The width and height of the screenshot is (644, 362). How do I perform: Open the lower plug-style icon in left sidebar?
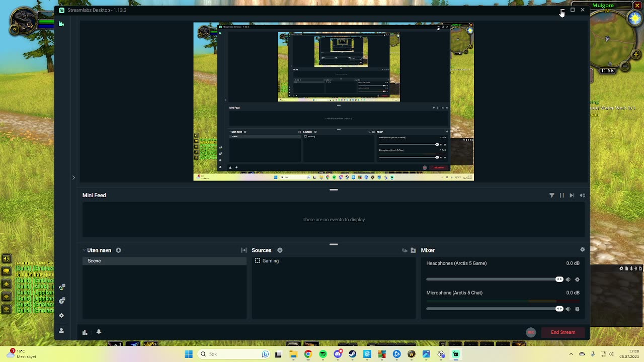tap(62, 301)
